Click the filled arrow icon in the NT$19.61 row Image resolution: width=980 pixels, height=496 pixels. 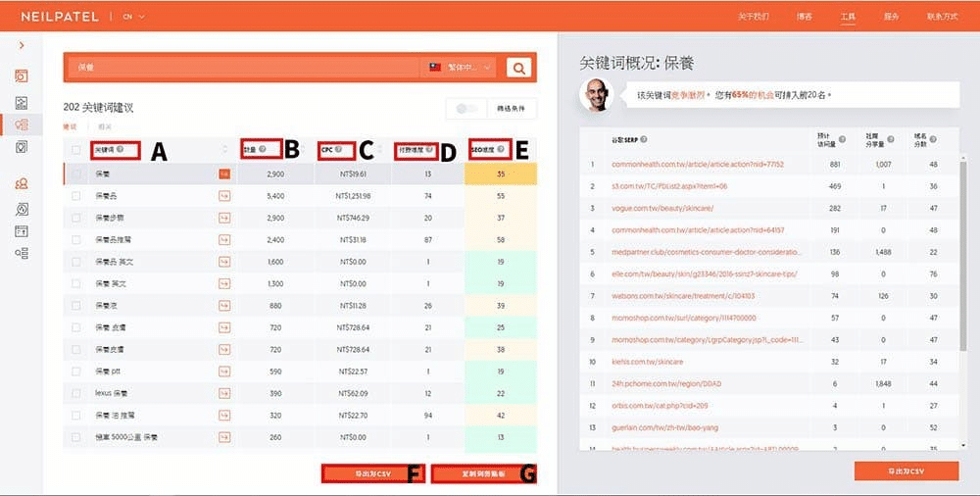(224, 174)
